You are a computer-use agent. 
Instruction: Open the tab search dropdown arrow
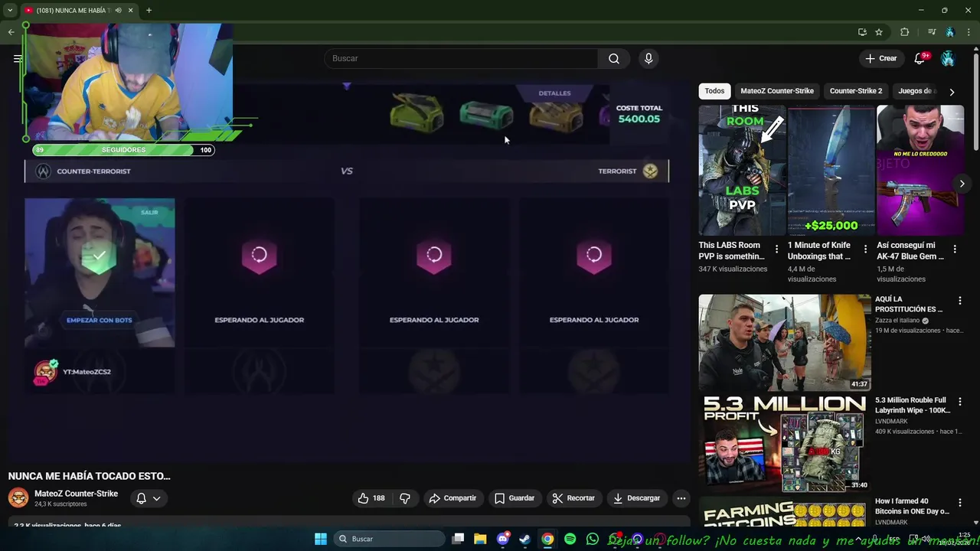click(10, 11)
